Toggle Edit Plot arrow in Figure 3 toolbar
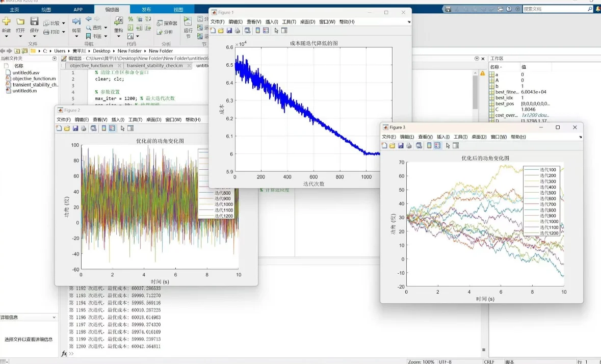This screenshot has width=601, height=364. 448,146
